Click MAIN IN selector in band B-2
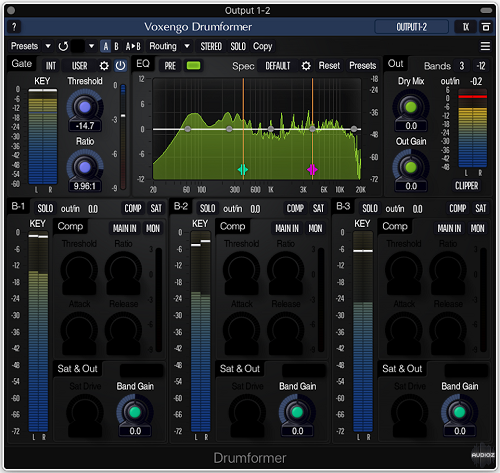This screenshot has width=500, height=473. point(287,228)
